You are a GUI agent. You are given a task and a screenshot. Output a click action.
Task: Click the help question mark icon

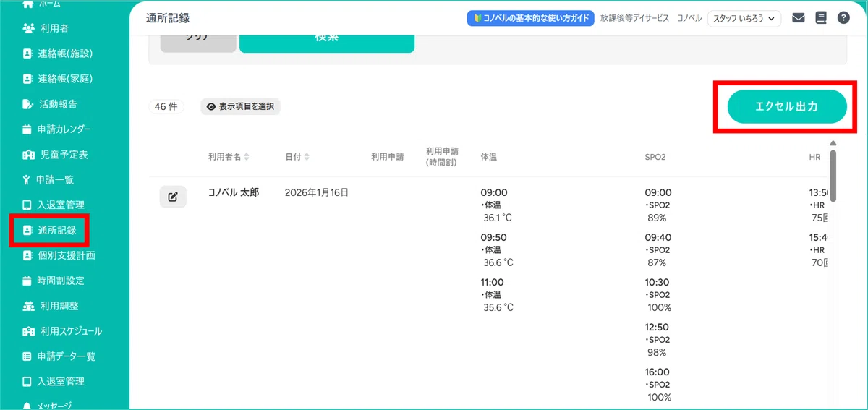pyautogui.click(x=843, y=18)
